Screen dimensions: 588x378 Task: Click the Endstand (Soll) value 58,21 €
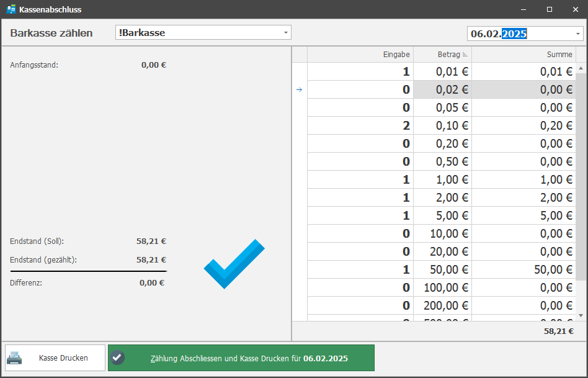[x=151, y=241]
